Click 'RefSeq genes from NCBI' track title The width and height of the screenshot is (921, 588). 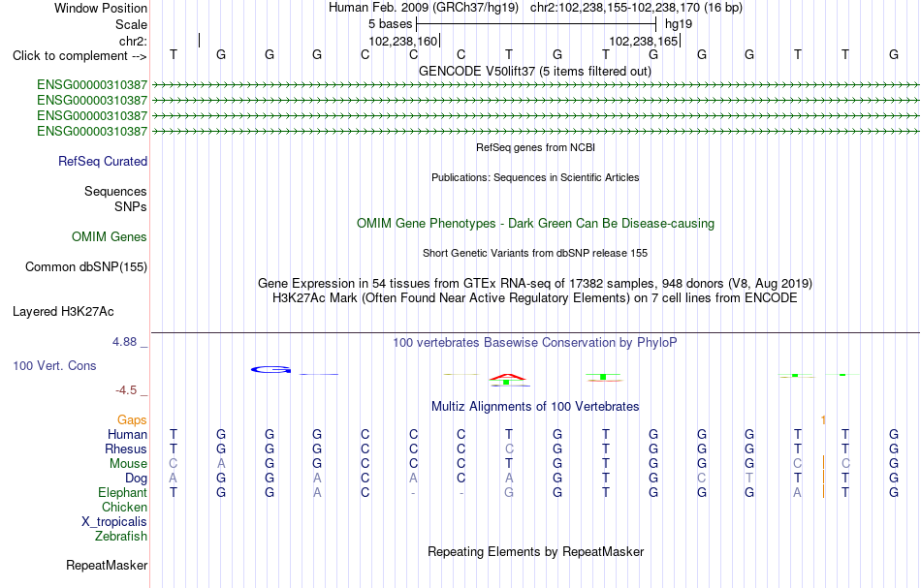pos(536,147)
